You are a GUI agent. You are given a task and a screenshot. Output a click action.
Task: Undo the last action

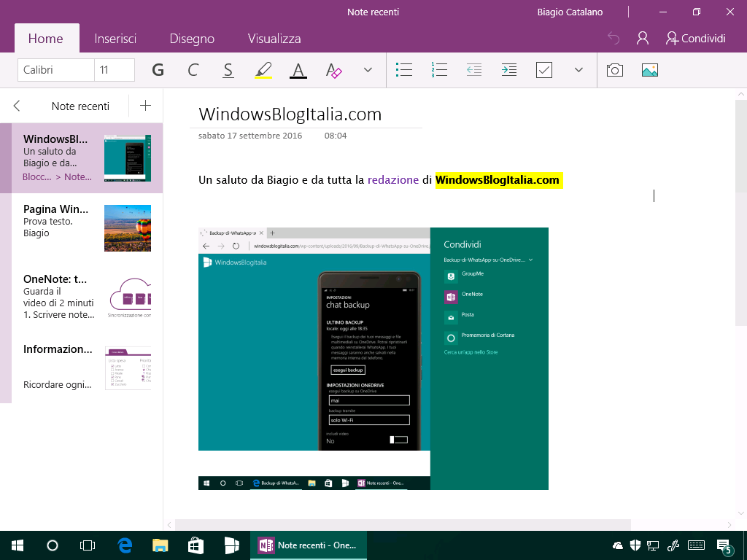[x=614, y=38]
